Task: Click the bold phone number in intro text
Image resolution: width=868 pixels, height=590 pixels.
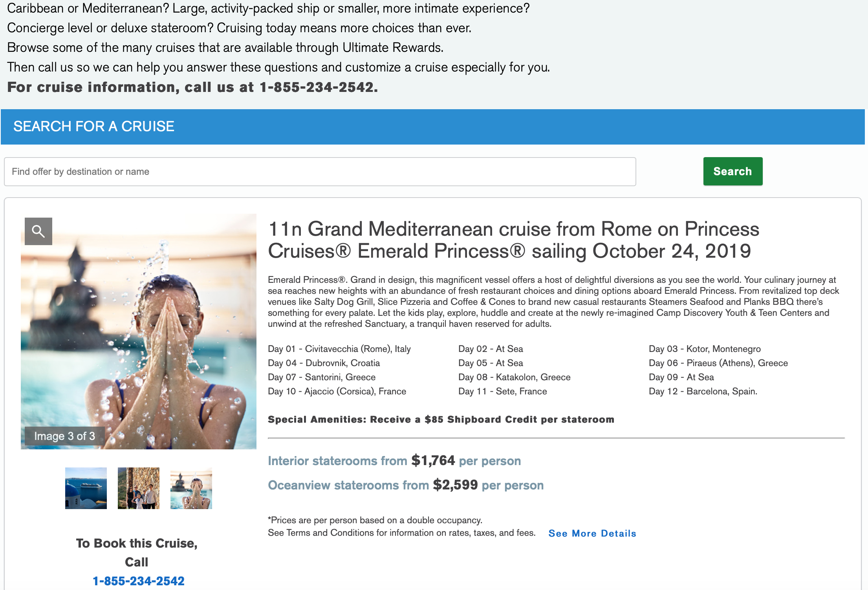Action: coord(319,87)
